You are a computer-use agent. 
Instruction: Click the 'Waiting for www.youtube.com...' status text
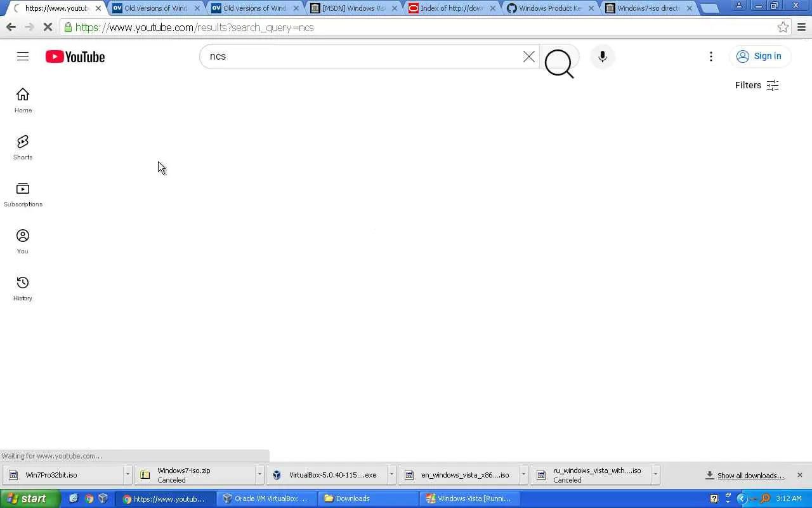[x=52, y=456]
